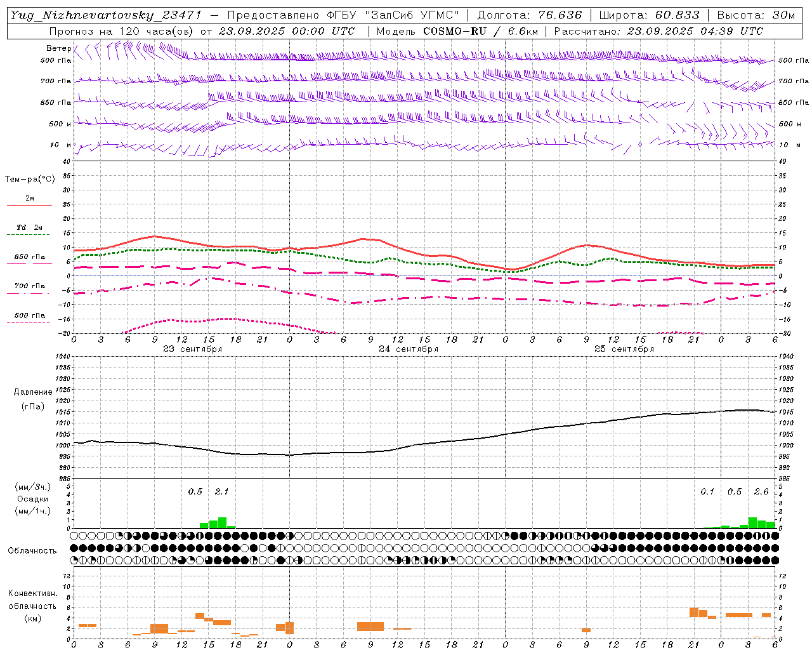The height and width of the screenshot is (650, 812).
Task: Click the 24 сентября date label
Action: [409, 349]
